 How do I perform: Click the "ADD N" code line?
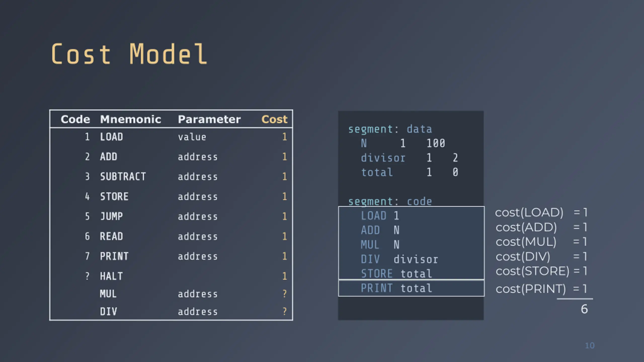pyautogui.click(x=380, y=230)
